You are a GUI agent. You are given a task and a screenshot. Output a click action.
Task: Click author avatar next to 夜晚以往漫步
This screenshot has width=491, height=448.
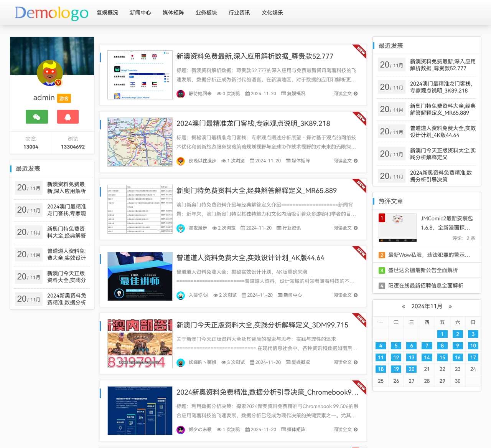[x=181, y=161]
